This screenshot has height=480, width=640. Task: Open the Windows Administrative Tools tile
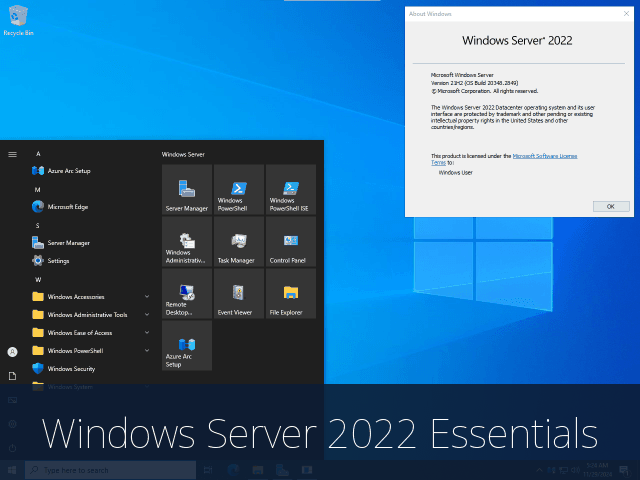pyautogui.click(x=187, y=242)
